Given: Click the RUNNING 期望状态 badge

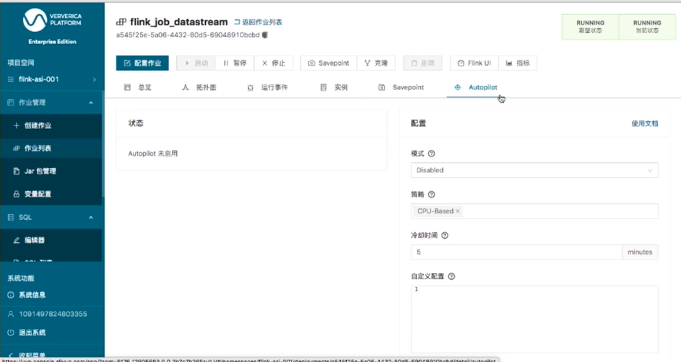Looking at the screenshot, I should pyautogui.click(x=590, y=27).
